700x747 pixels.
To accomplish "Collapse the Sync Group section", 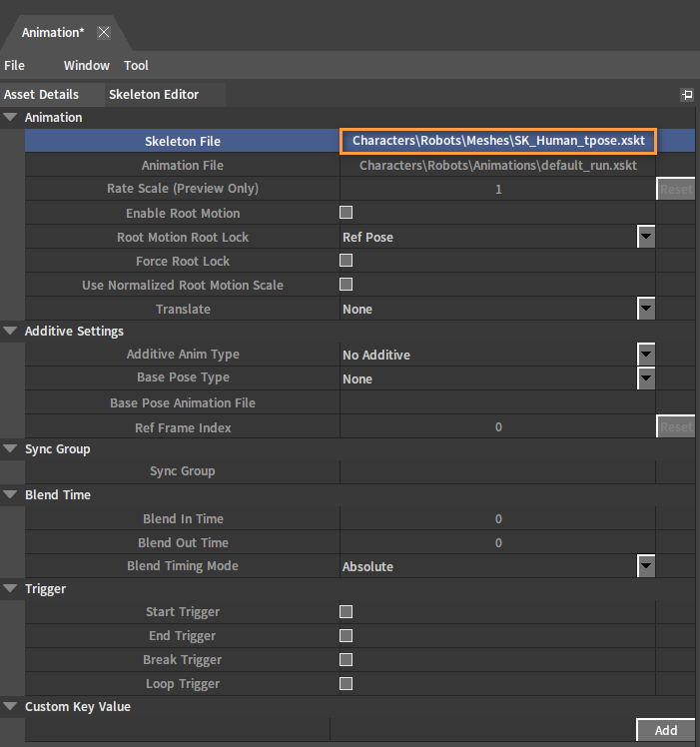I will (x=10, y=448).
